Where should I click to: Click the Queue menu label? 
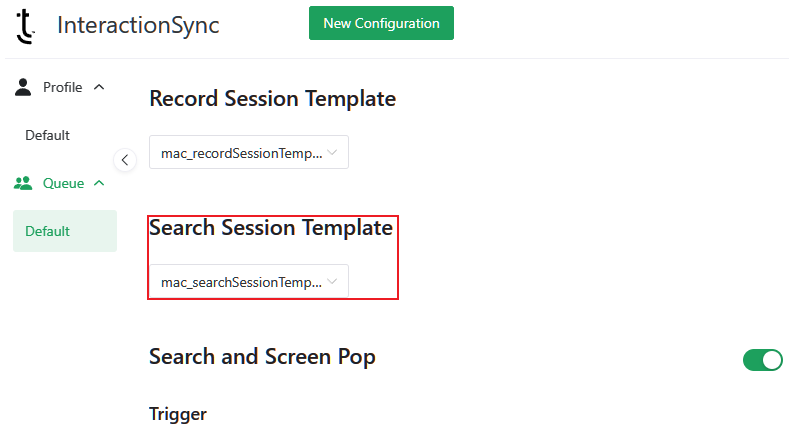(63, 183)
